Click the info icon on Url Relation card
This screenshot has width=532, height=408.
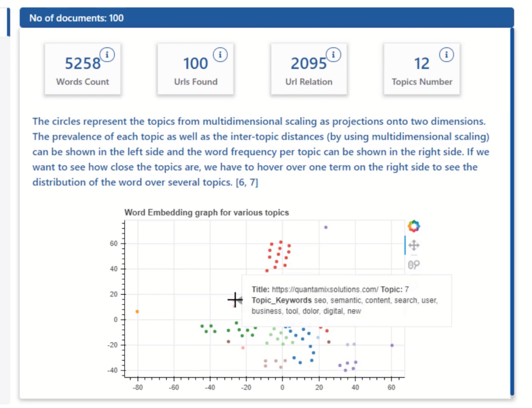[x=333, y=54]
